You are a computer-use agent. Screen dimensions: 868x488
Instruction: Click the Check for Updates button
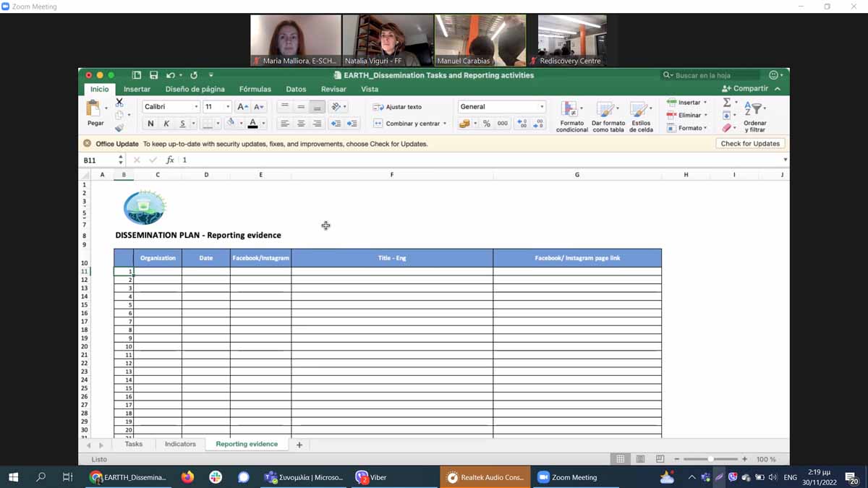(x=750, y=143)
